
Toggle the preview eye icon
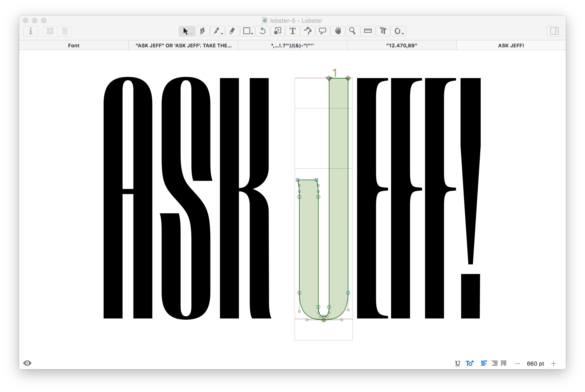coord(28,363)
